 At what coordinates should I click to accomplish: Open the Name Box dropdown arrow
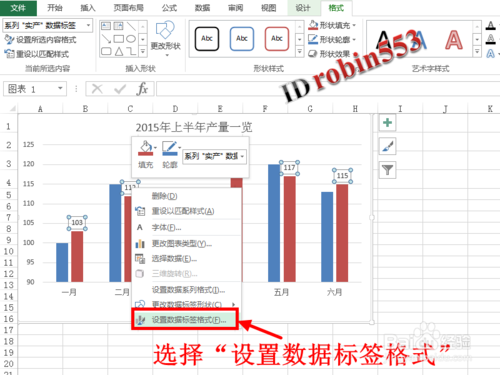(60, 89)
